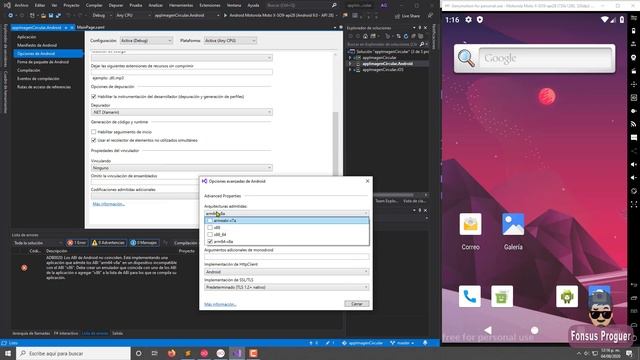
Task: Open Implementación de HttpClient dropdown
Action: (x=287, y=271)
